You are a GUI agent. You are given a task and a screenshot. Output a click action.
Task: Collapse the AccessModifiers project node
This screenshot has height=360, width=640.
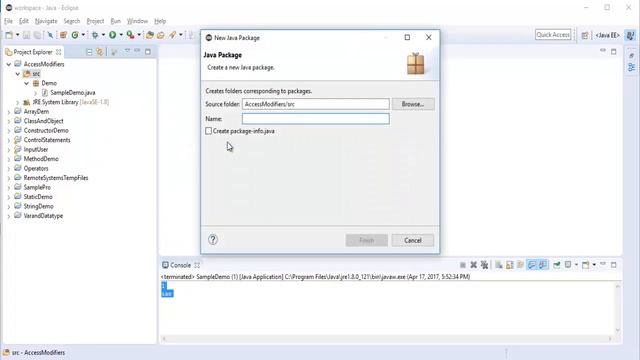(x=9, y=64)
